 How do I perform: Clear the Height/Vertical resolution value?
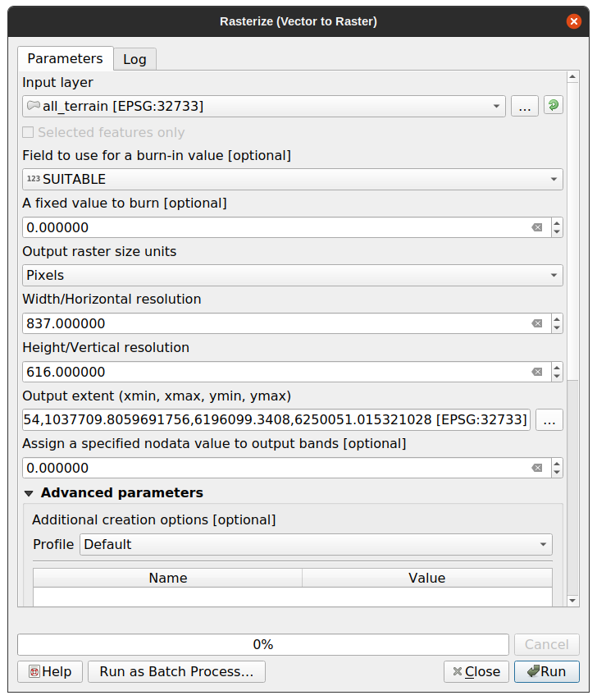537,372
